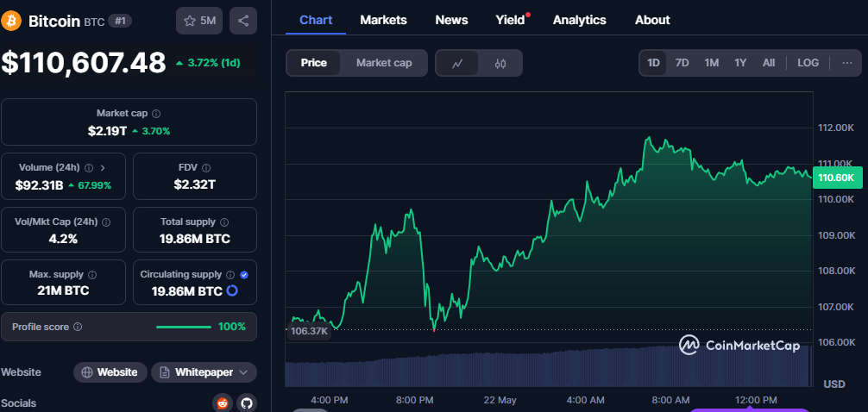Add Bitcoin to watchlist star button
This screenshot has width=868, height=412.
click(199, 21)
